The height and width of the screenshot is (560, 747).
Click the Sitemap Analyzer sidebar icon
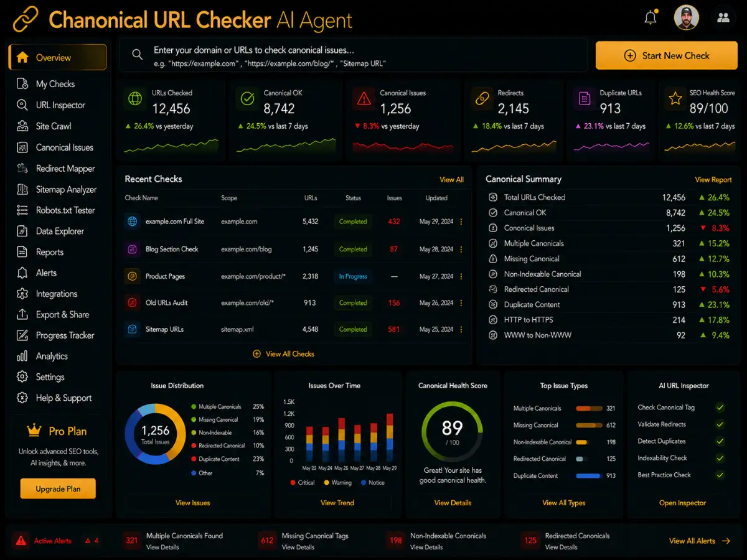(x=22, y=189)
